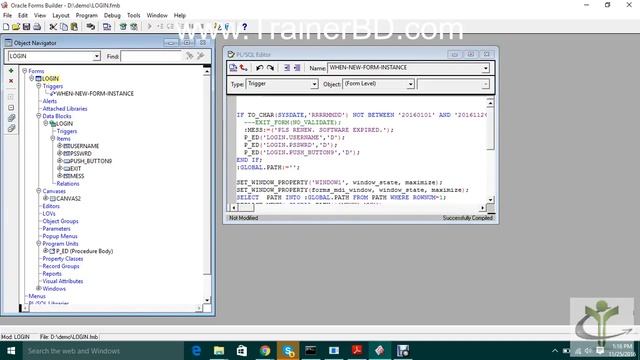Click the Outdent icon in PL/SQL Editor
Image resolution: width=640 pixels, height=360 pixels.
tap(297, 68)
